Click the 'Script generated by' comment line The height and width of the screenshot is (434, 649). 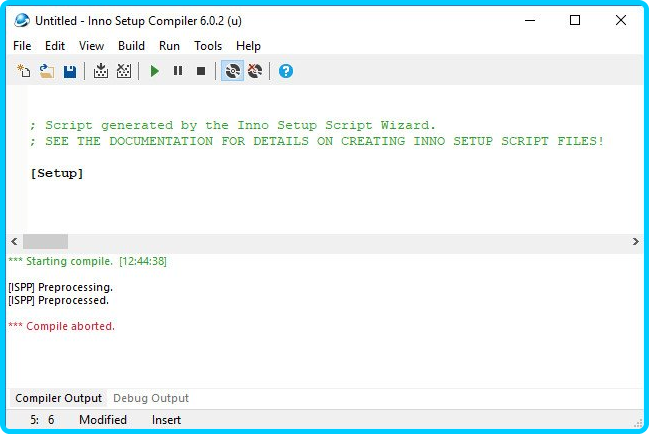pos(232,125)
